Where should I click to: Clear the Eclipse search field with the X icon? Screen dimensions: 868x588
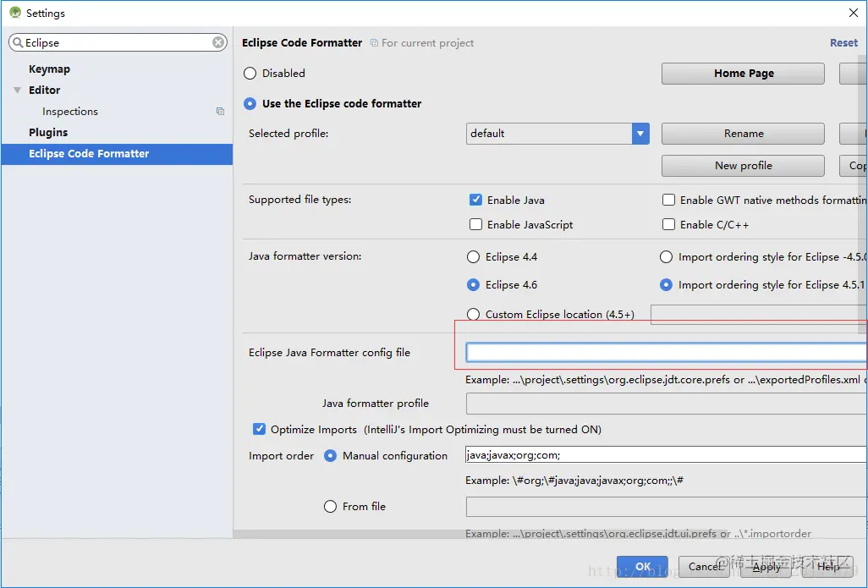tap(218, 42)
